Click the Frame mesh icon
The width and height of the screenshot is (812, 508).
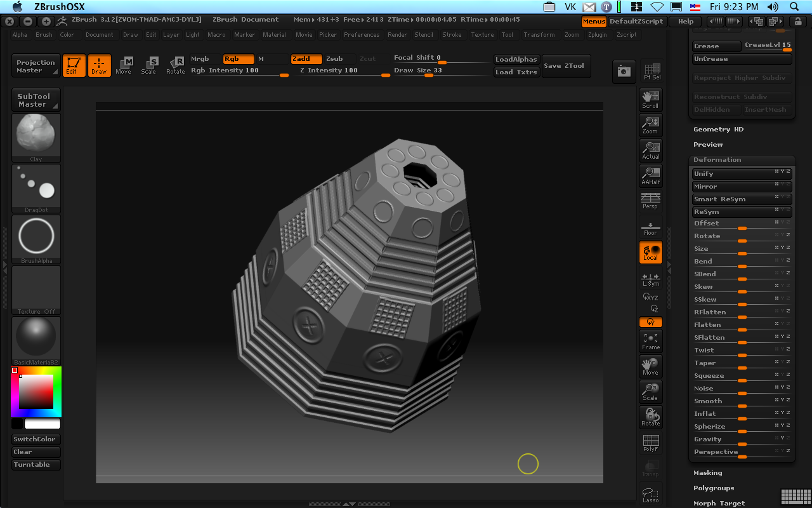(x=650, y=341)
